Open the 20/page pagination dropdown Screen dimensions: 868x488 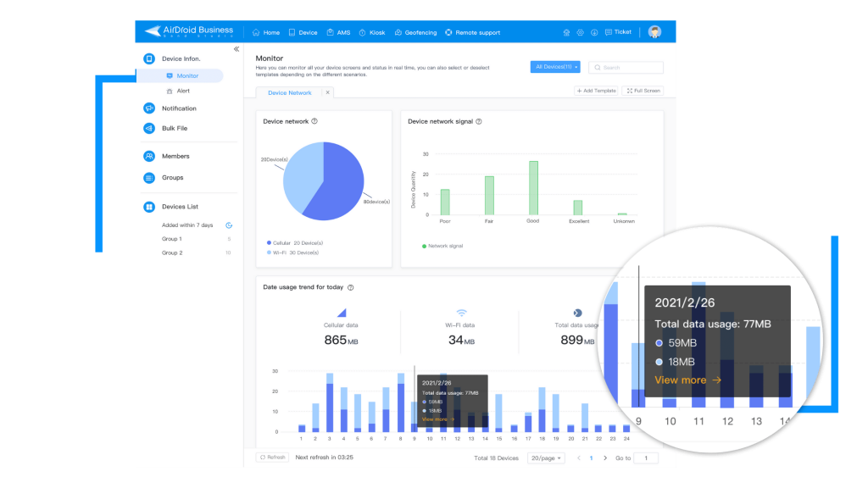tap(546, 457)
